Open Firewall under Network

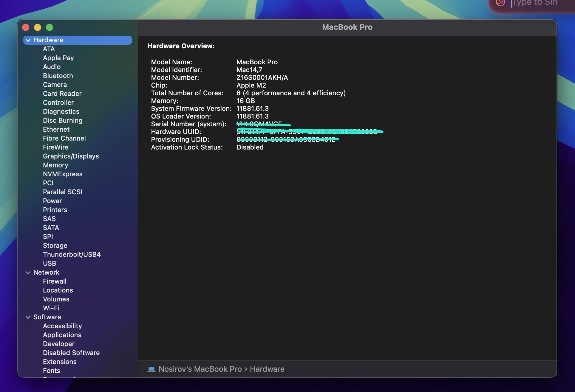pos(55,281)
